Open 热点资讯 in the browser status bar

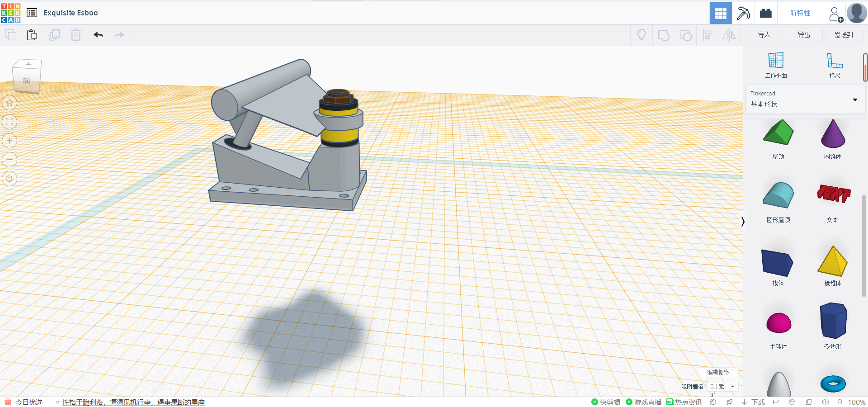[684, 402]
